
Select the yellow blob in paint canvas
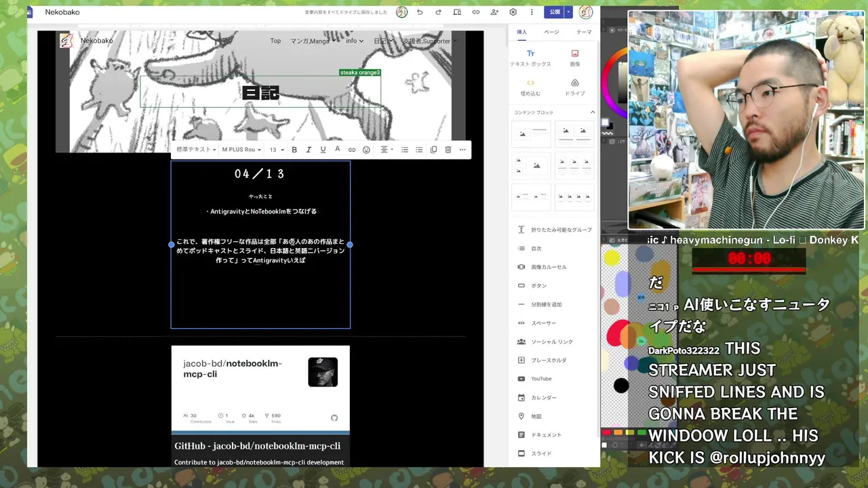[612, 258]
